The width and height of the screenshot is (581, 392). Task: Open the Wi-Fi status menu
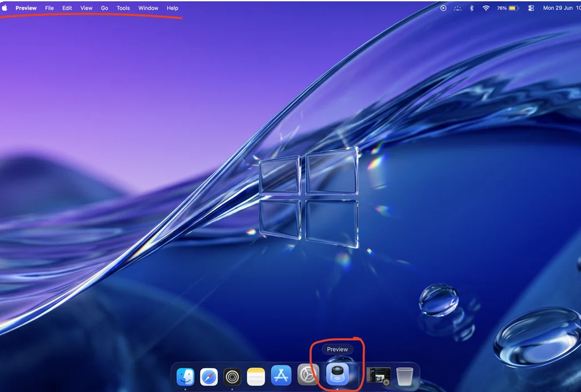coord(486,8)
